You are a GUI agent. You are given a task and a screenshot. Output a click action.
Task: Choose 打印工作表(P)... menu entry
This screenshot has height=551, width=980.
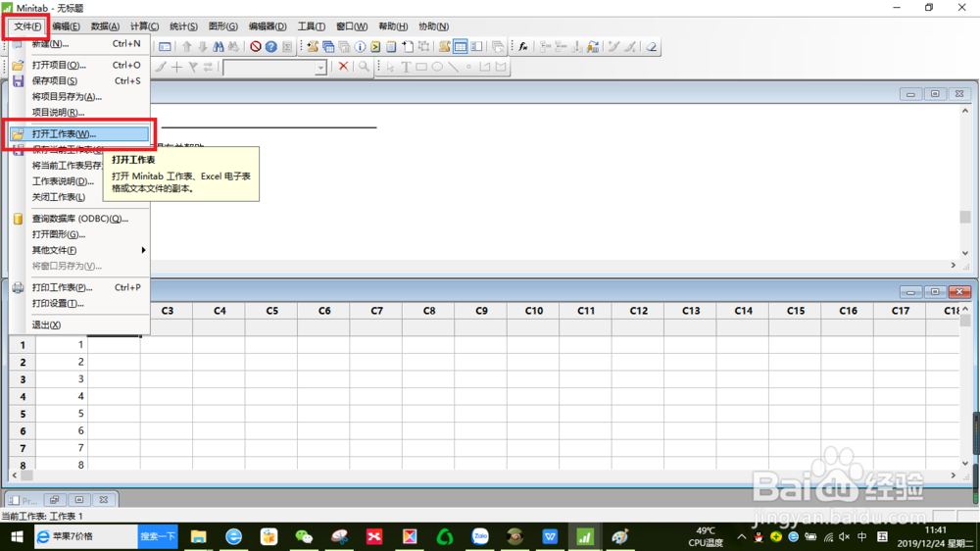tap(79, 287)
